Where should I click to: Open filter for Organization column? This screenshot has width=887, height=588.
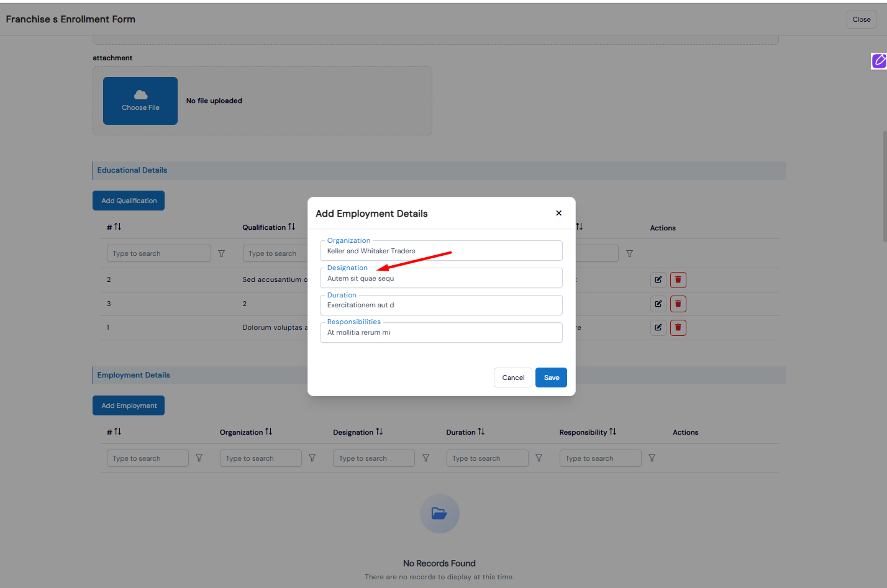tap(312, 458)
